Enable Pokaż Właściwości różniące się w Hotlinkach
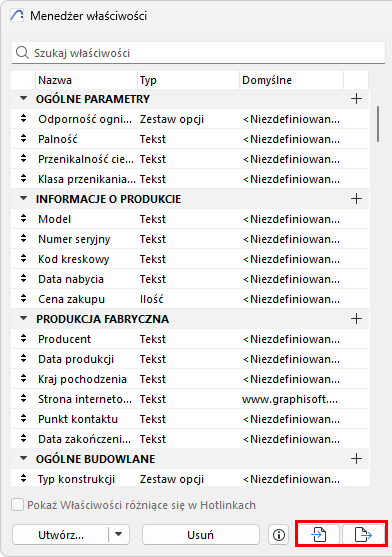Viewport: 392px width, 557px height. pyautogui.click(x=17, y=505)
